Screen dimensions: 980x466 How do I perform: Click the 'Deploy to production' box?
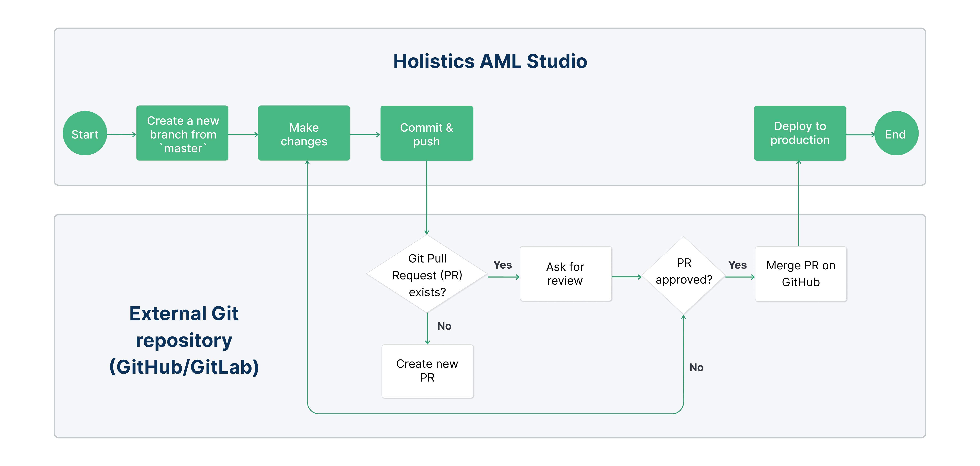[x=800, y=133]
